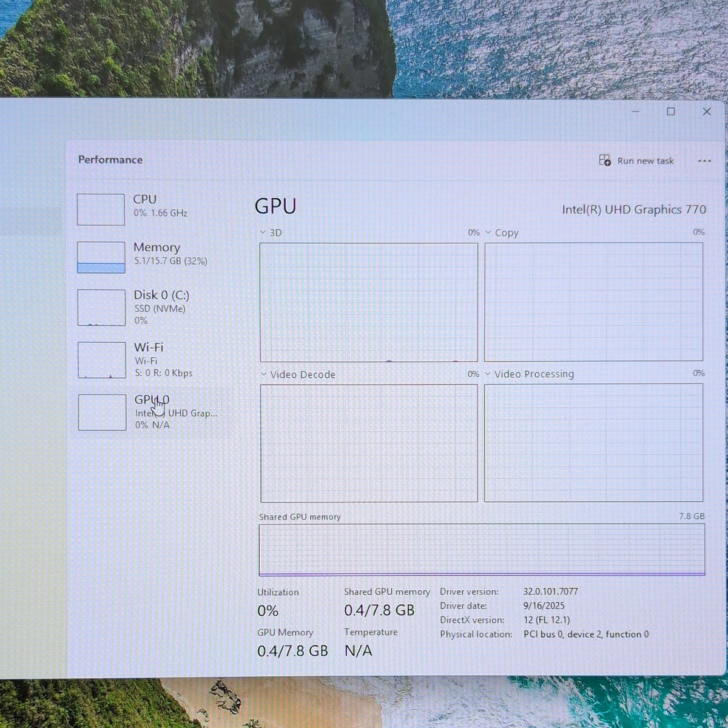This screenshot has height=728, width=728.
Task: Minimize the Task Manager window
Action: point(636,112)
